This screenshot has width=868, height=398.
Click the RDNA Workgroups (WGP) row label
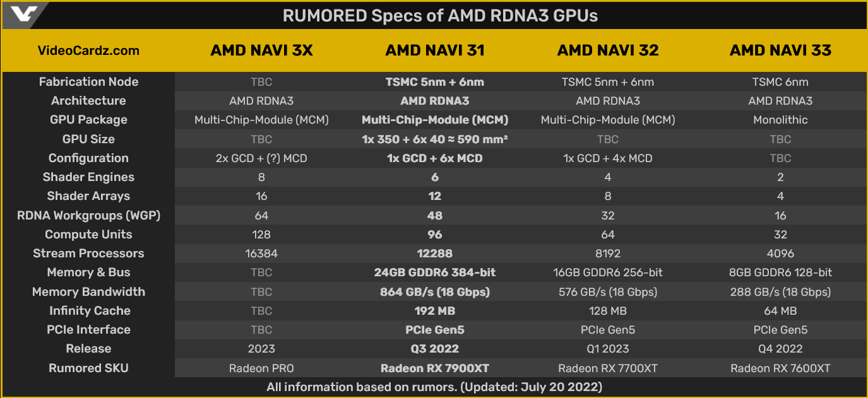point(88,216)
